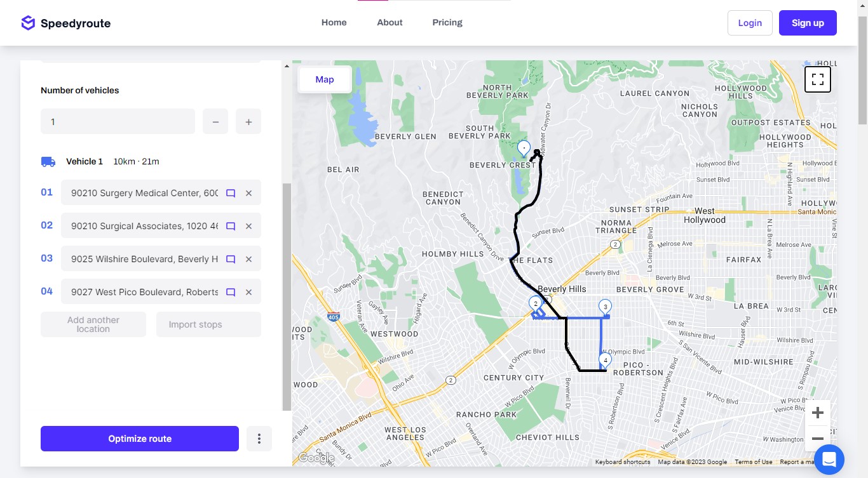Viewport: 868px width, 478px height.
Task: Increase number of vehicles with the plus stepper
Action: pyautogui.click(x=248, y=121)
